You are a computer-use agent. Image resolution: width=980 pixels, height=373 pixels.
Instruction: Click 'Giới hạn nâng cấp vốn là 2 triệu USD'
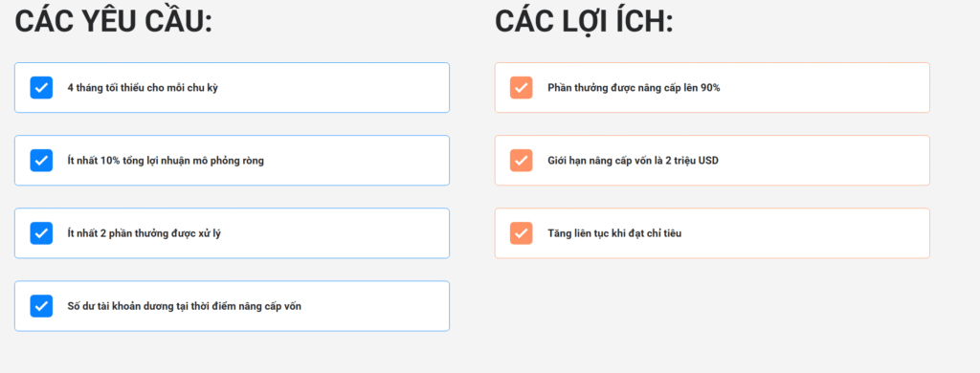tap(634, 161)
